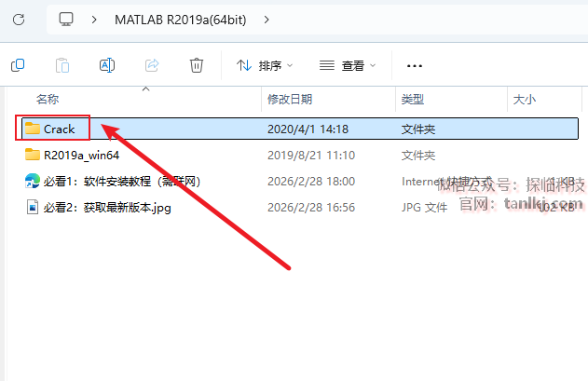Screen dimensions: 588x381
Task: Click date 2019/8/21 11:10
Action: (x=311, y=155)
